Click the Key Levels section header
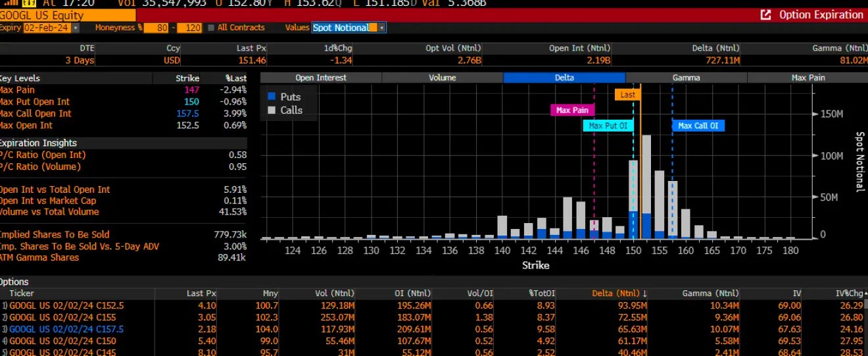 point(20,78)
